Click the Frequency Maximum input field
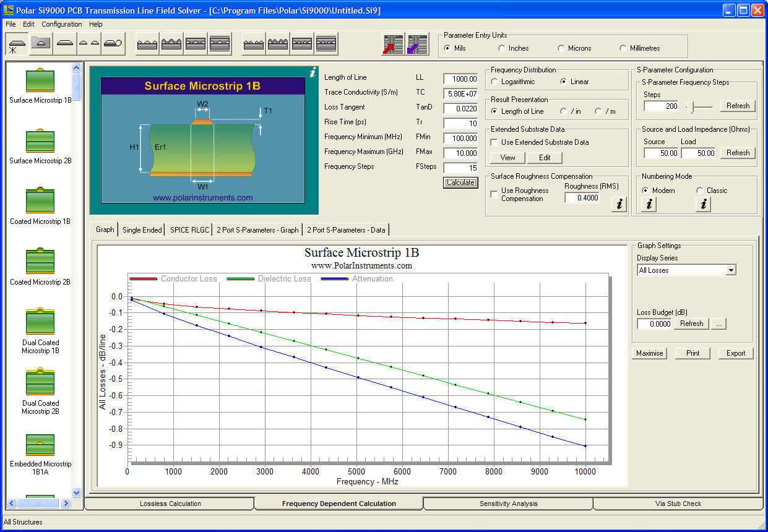Screen dimensions: 768x532 pyautogui.click(x=461, y=153)
